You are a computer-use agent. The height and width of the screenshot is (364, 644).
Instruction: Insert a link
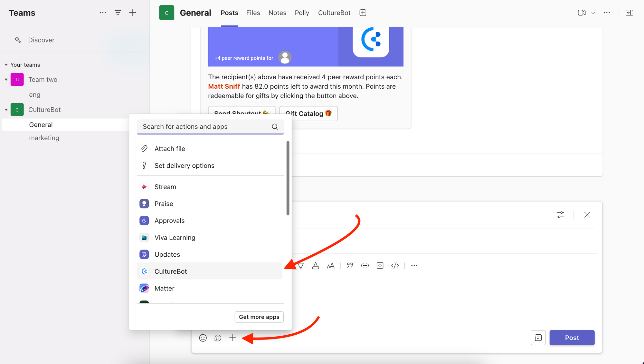(x=365, y=265)
